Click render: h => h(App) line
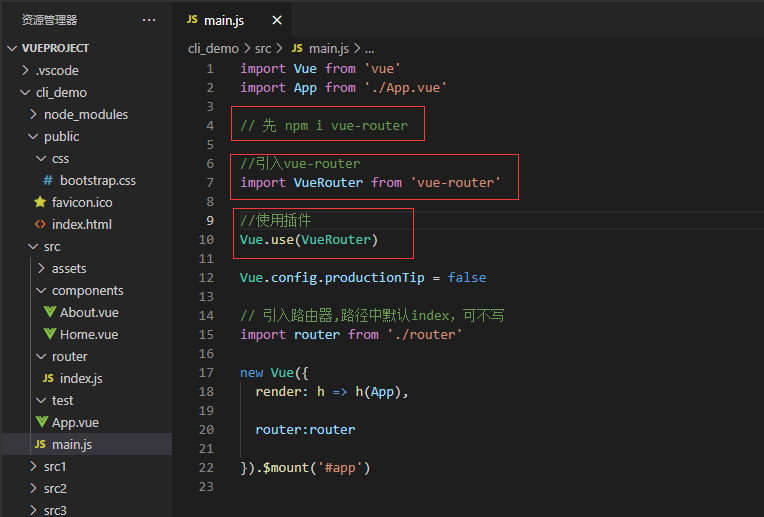 (331, 392)
